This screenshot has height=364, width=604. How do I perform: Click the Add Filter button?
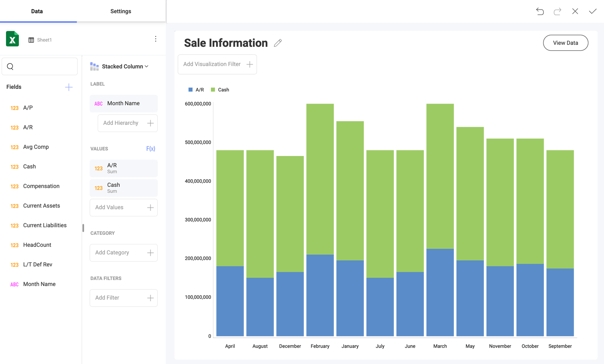tap(124, 298)
